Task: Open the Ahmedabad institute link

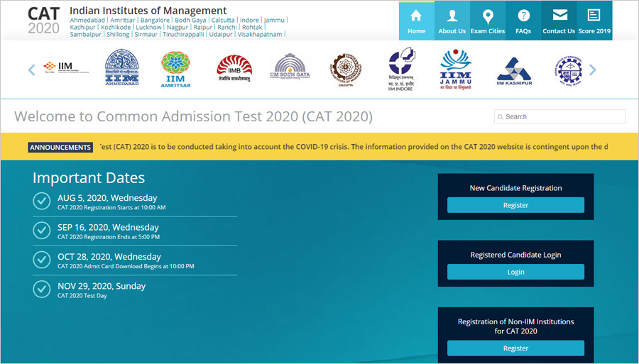Action: [x=87, y=20]
